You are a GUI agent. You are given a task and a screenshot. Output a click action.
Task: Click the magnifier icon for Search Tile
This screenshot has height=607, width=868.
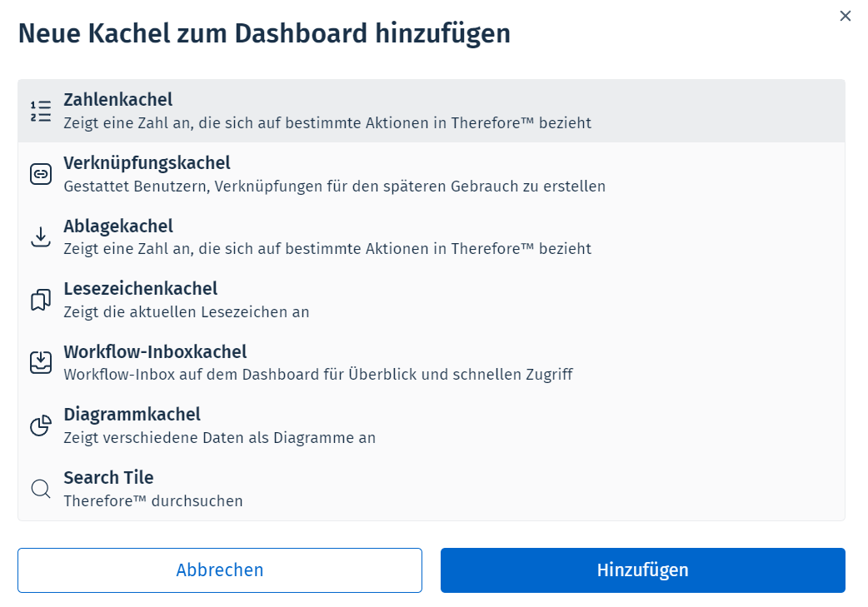pyautogui.click(x=41, y=489)
